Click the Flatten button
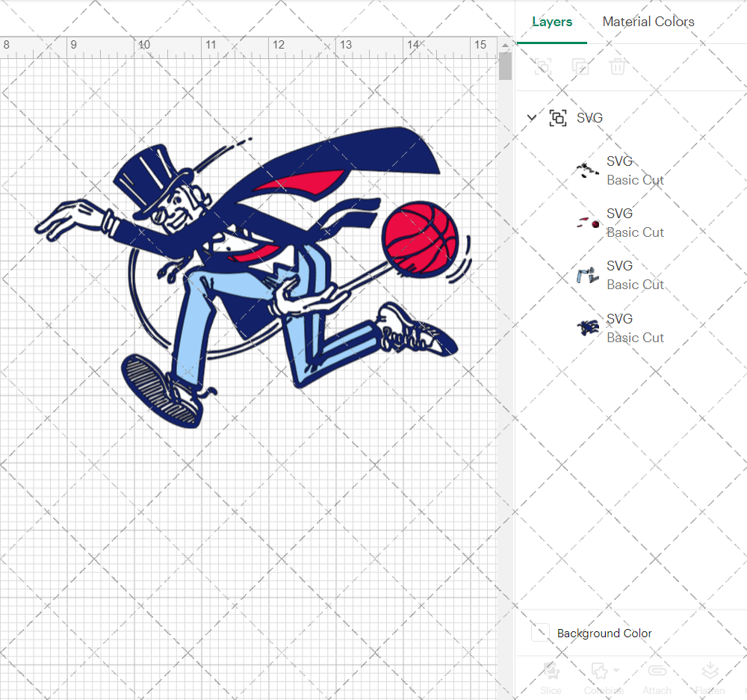This screenshot has width=747, height=700. [x=710, y=678]
